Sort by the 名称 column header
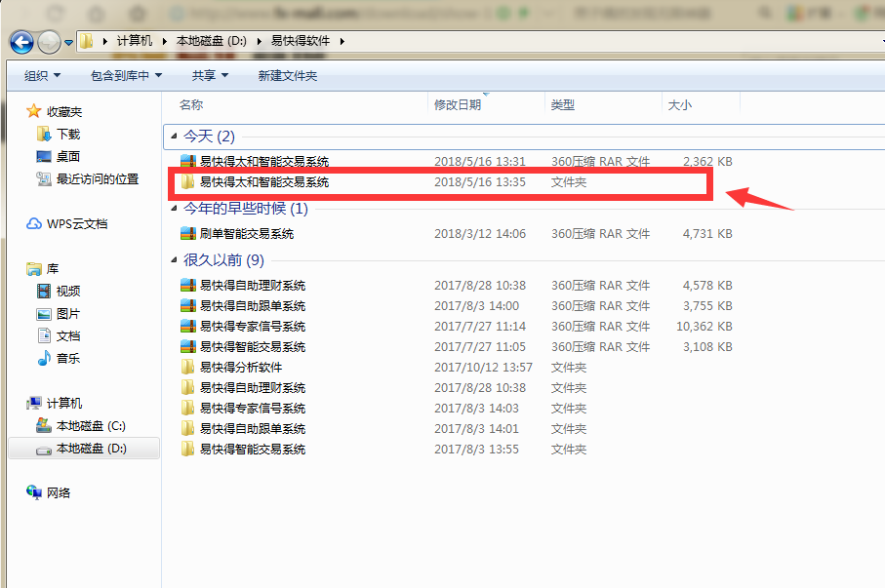The height and width of the screenshot is (588, 885). tap(191, 105)
